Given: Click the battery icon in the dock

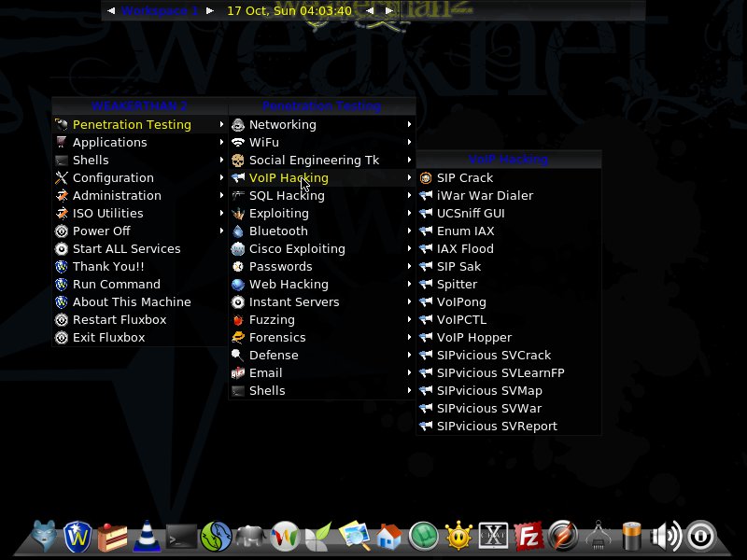Looking at the screenshot, I should click(632, 538).
